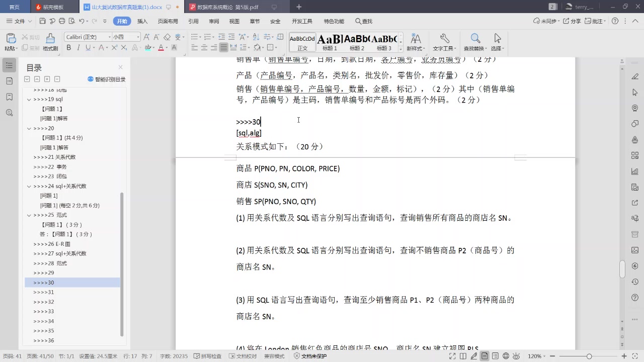The image size is (644, 362).
Task: Click the Select (选择) cursor icon
Action: (498, 42)
